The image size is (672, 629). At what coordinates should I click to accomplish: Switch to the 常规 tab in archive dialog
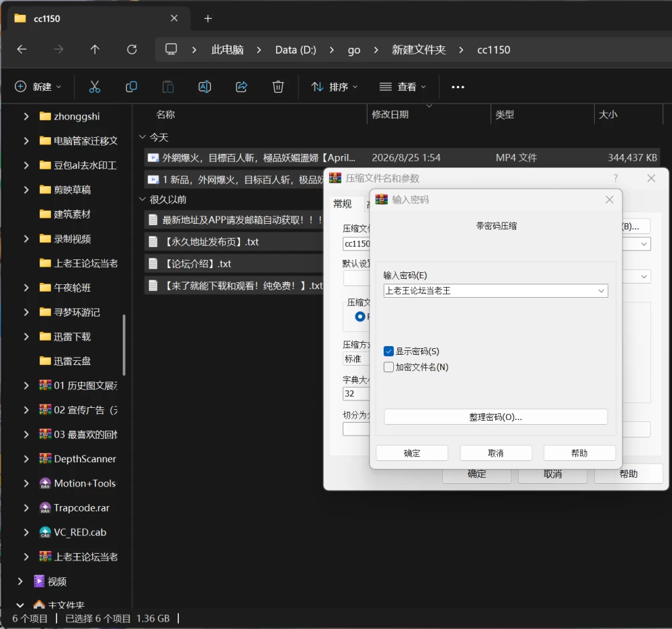point(343,204)
